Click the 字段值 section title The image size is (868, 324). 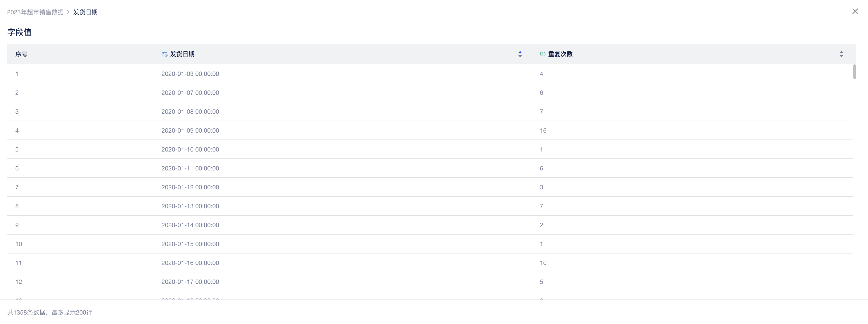pos(19,32)
